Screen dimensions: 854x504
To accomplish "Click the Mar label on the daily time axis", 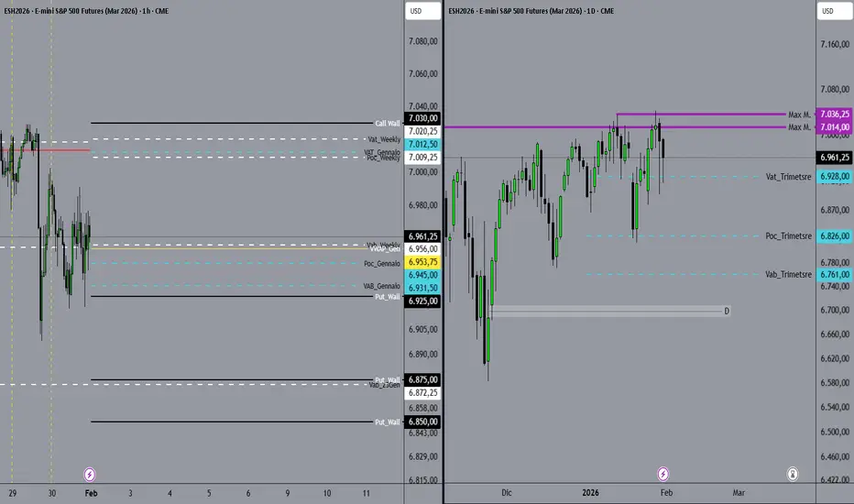I will click(x=739, y=493).
